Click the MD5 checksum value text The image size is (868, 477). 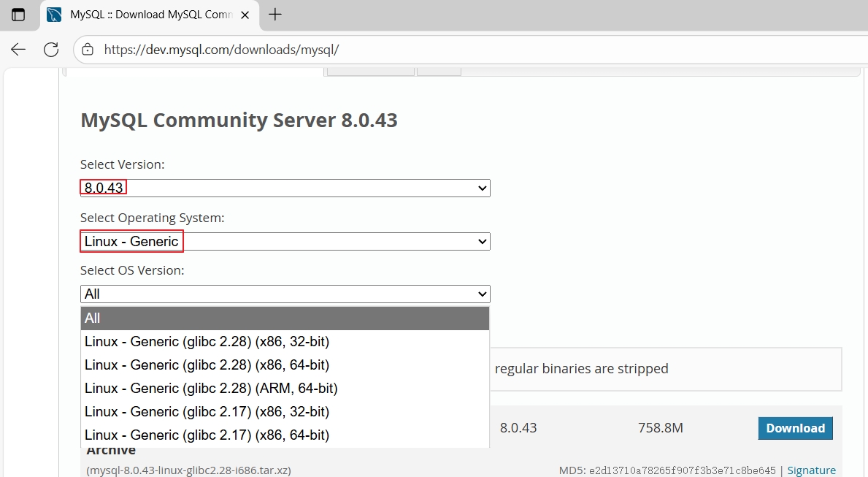(x=682, y=471)
